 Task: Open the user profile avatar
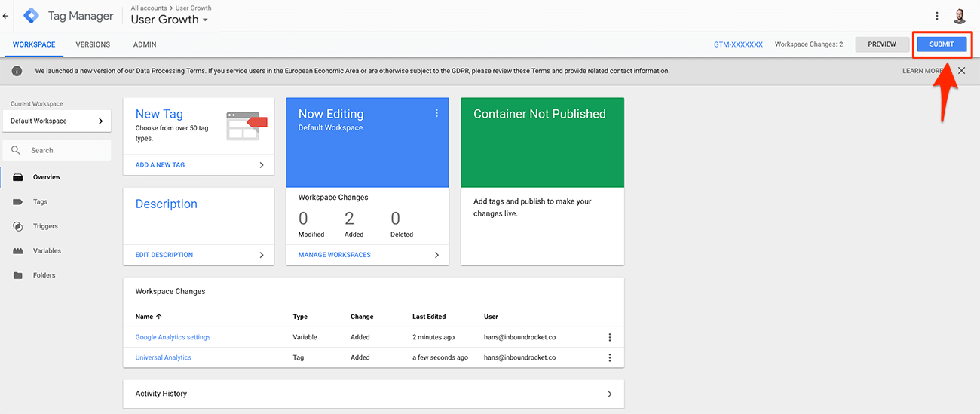pos(960,16)
